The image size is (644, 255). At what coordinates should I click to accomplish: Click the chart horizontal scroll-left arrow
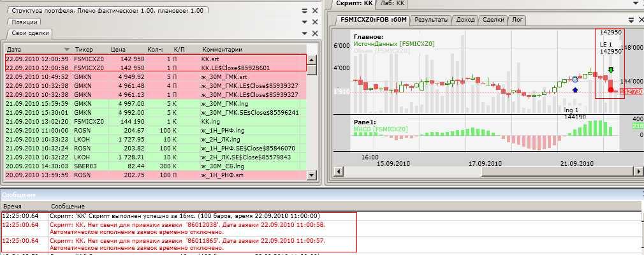coord(339,171)
